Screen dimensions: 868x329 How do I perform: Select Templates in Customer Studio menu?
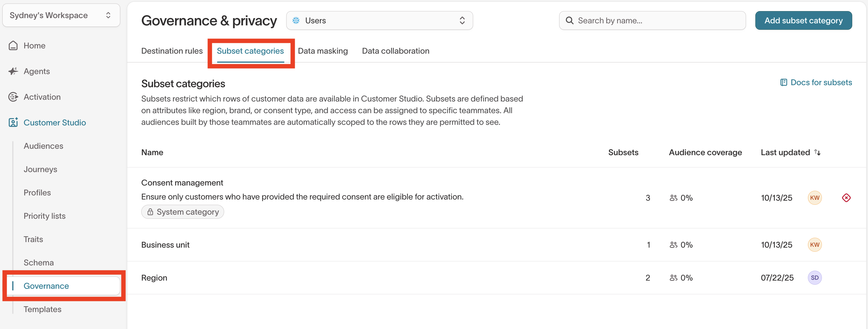pos(42,309)
